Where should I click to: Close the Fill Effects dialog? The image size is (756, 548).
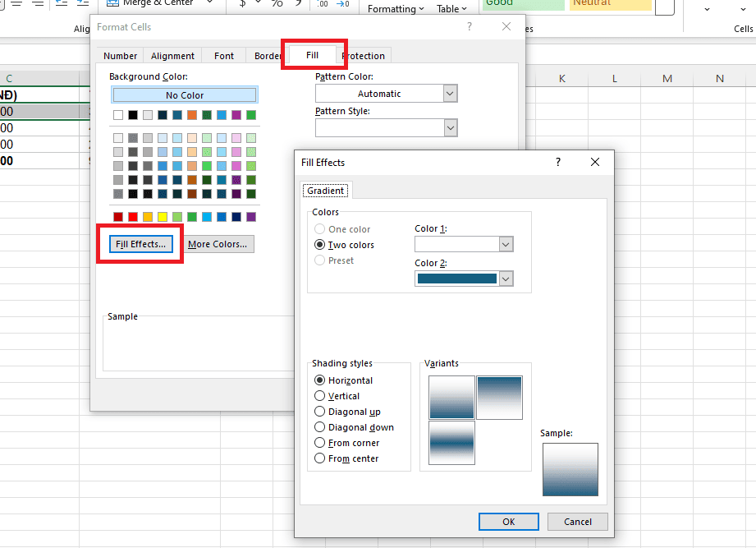coord(595,162)
